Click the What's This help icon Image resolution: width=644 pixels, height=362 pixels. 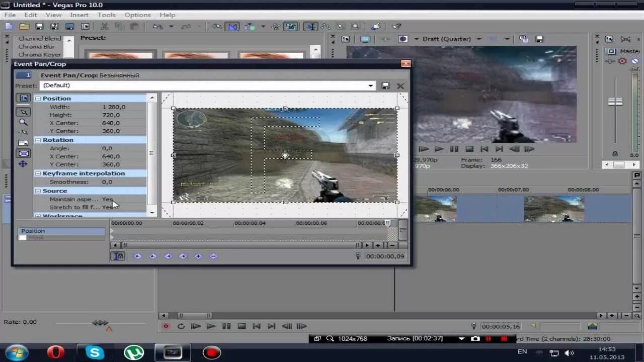click(396, 27)
